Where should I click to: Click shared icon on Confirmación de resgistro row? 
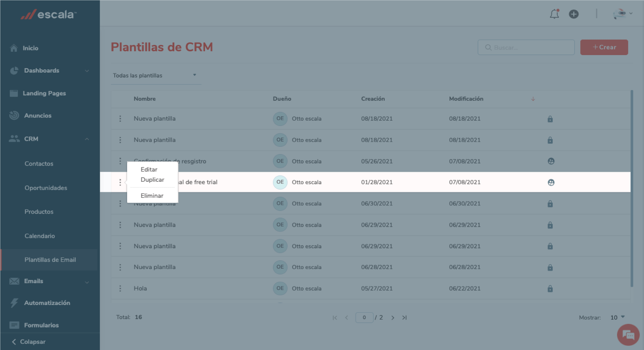coord(551,161)
